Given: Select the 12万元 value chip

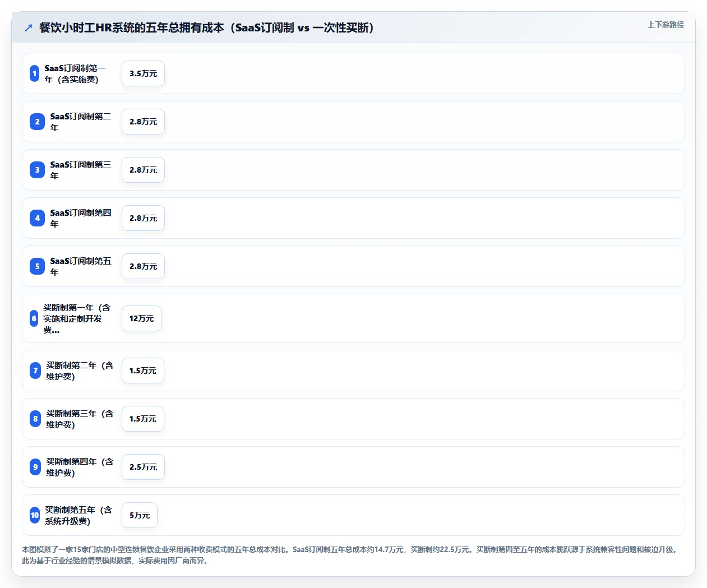Looking at the screenshot, I should coord(141,318).
